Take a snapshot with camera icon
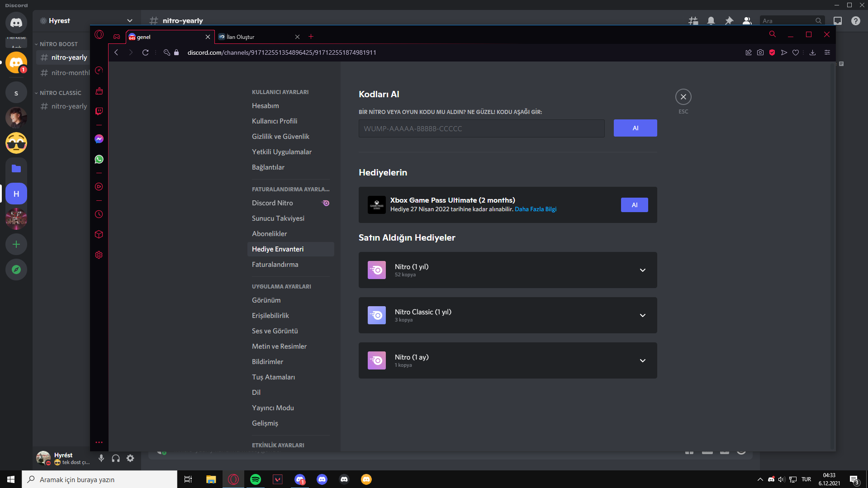The image size is (868, 488). pyautogui.click(x=760, y=52)
